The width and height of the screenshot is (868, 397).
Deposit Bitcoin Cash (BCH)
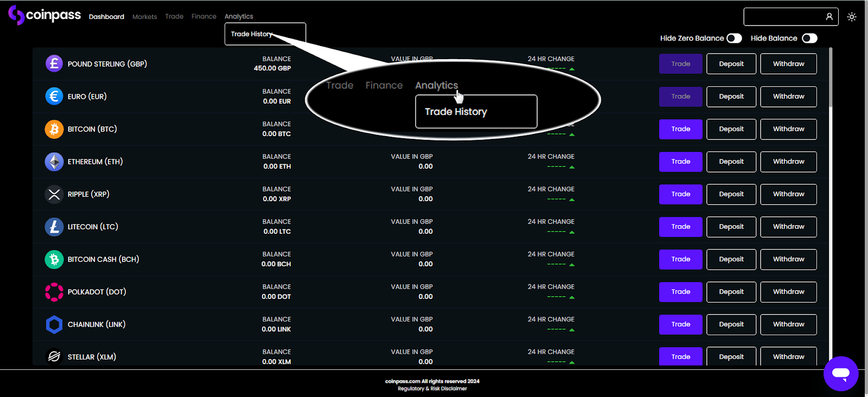point(731,259)
